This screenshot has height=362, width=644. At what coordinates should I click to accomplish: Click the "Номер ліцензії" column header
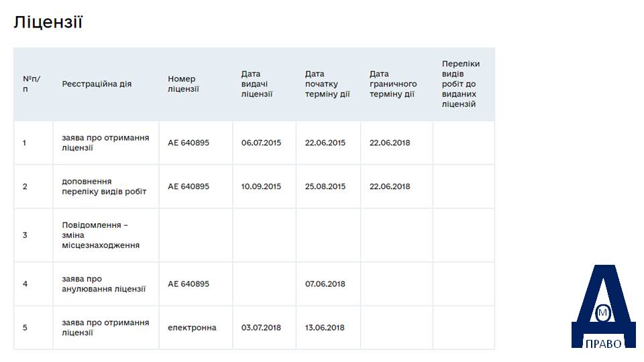tap(183, 84)
